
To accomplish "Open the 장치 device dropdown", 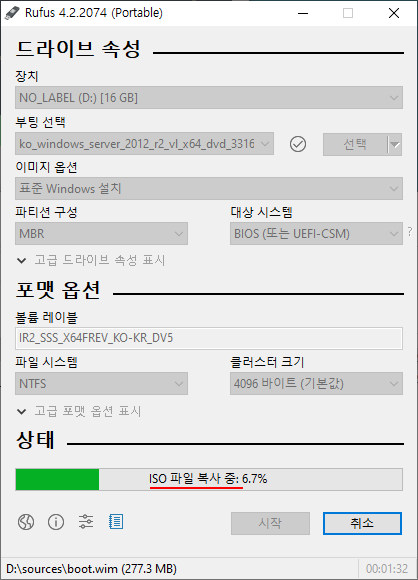I will click(x=209, y=98).
